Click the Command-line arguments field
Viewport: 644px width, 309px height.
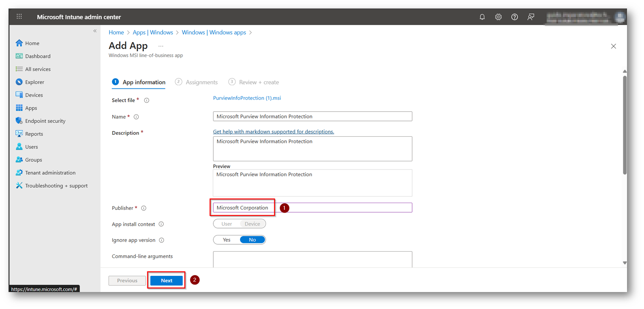pyautogui.click(x=312, y=259)
